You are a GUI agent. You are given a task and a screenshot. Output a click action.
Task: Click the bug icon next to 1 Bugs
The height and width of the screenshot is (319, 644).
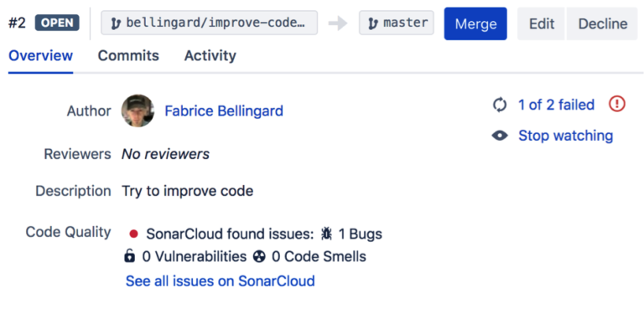point(326,234)
